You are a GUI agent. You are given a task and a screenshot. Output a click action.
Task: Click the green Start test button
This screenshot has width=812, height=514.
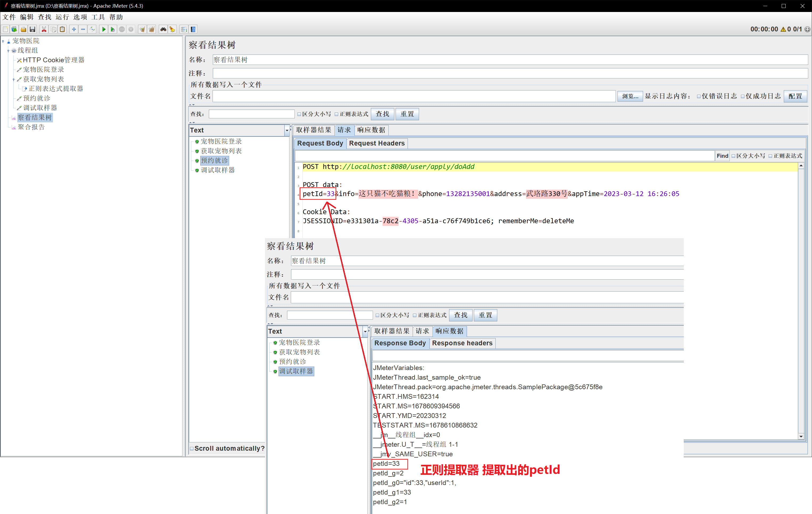(x=103, y=29)
